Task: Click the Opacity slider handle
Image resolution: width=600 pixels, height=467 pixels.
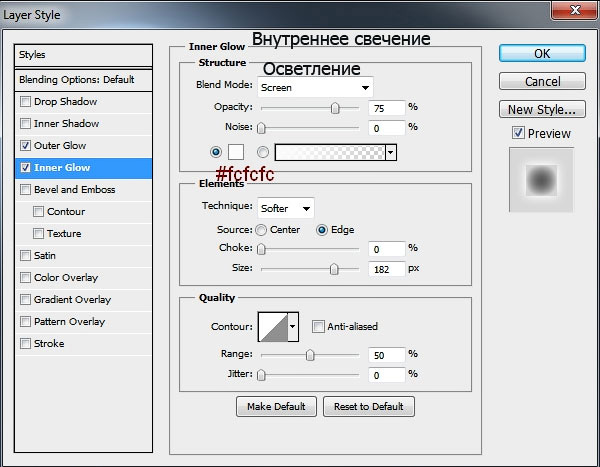Action: click(x=335, y=108)
